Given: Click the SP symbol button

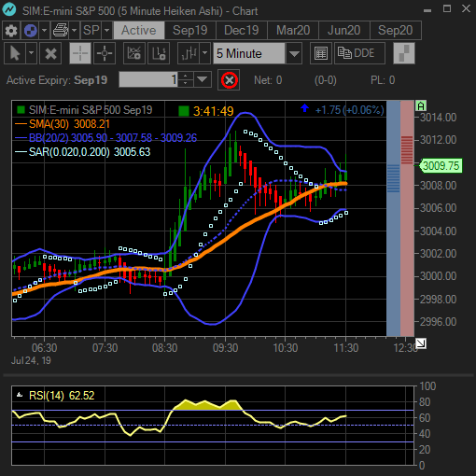Looking at the screenshot, I should point(91,31).
